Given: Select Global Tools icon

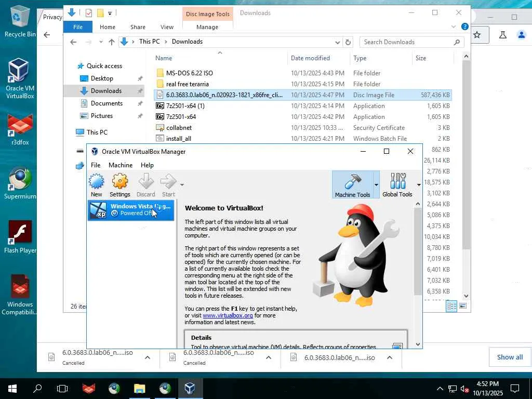Looking at the screenshot, I should click(397, 184).
